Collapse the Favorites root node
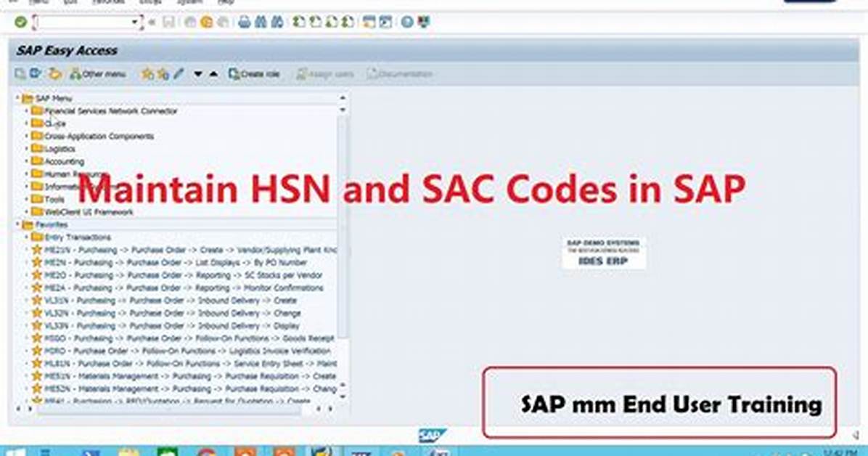This screenshot has width=868, height=456. pos(17,224)
